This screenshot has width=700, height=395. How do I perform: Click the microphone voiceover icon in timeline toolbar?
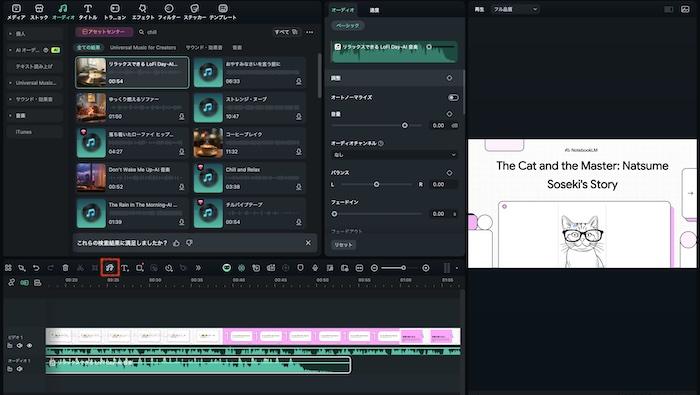[x=315, y=268]
